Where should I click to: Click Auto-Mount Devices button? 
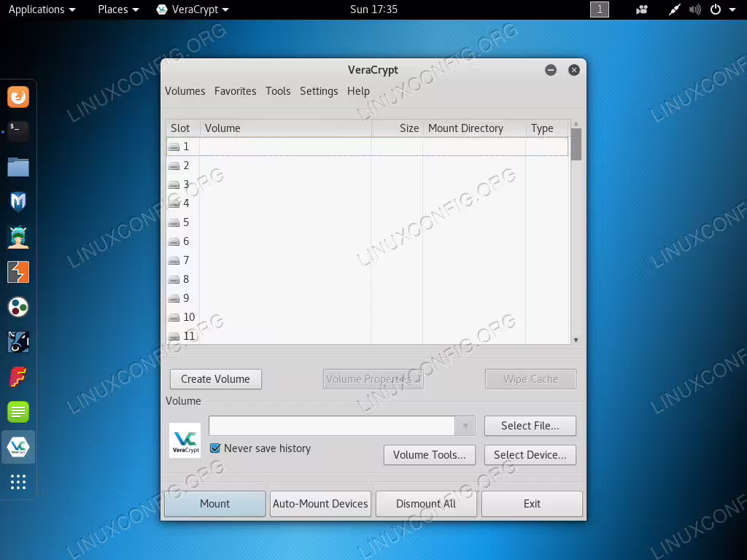coord(321,504)
